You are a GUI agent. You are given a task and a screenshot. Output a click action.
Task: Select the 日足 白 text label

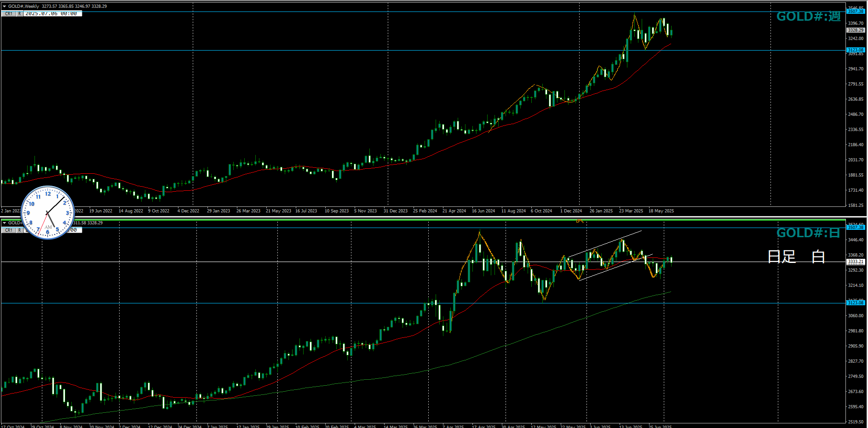coord(796,257)
